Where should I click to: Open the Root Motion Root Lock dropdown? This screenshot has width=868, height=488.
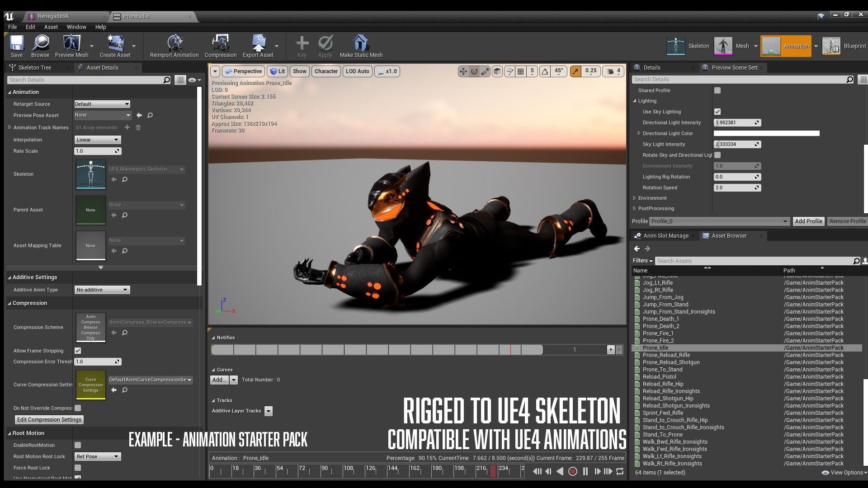97,456
